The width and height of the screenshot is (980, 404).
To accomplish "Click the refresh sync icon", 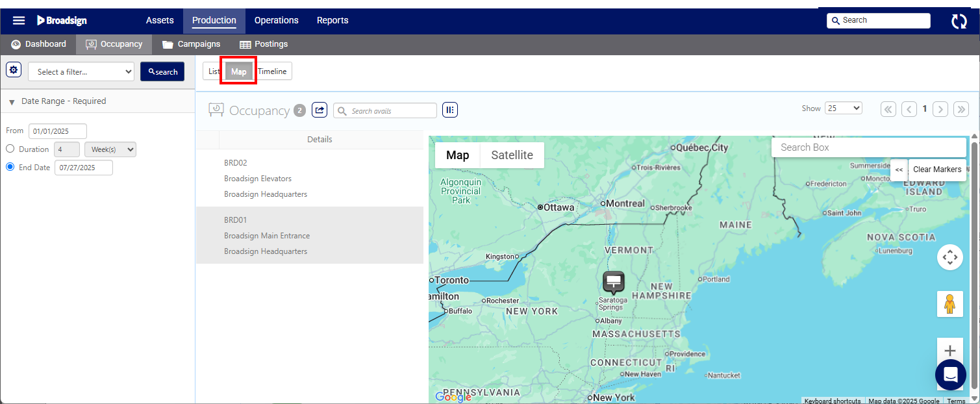I will pos(959,21).
